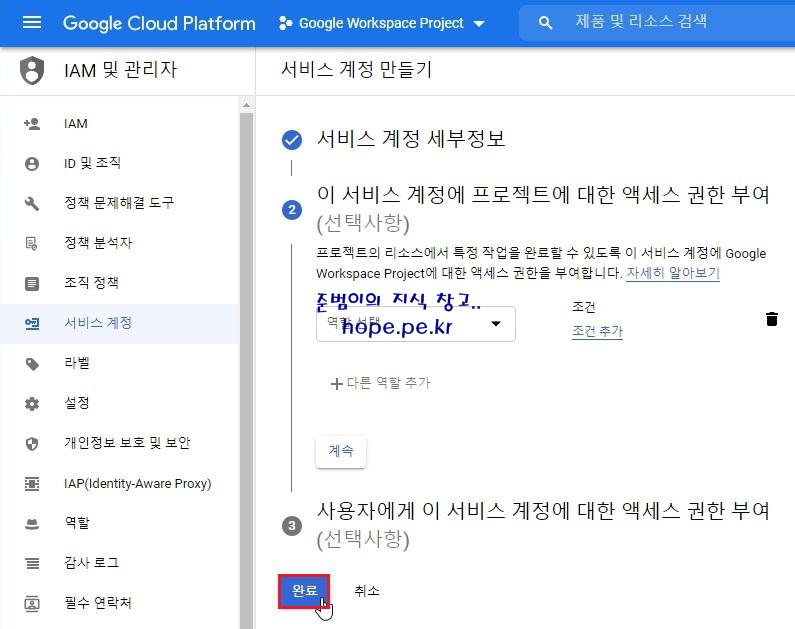
Task: Expand step 3 user access heading
Action: click(x=543, y=524)
